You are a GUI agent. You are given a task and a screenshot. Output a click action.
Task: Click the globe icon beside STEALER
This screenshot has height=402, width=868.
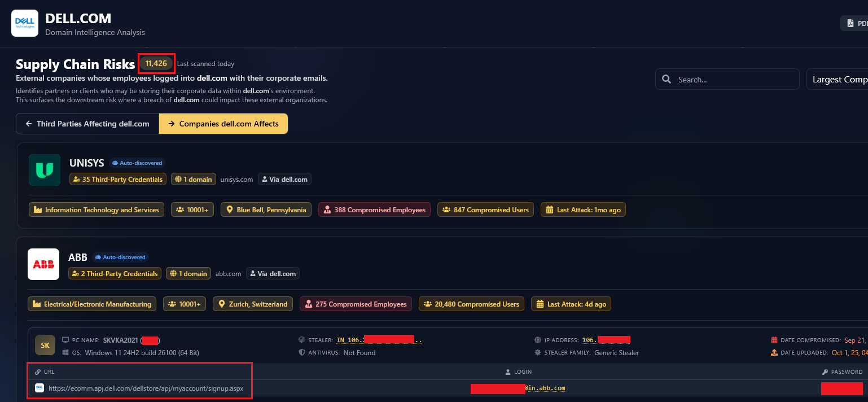click(302, 340)
